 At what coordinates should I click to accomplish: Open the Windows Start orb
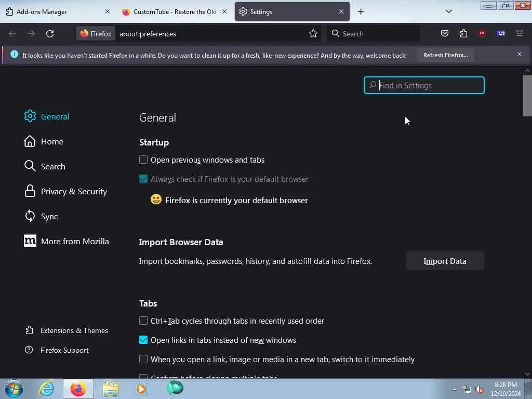[14, 389]
